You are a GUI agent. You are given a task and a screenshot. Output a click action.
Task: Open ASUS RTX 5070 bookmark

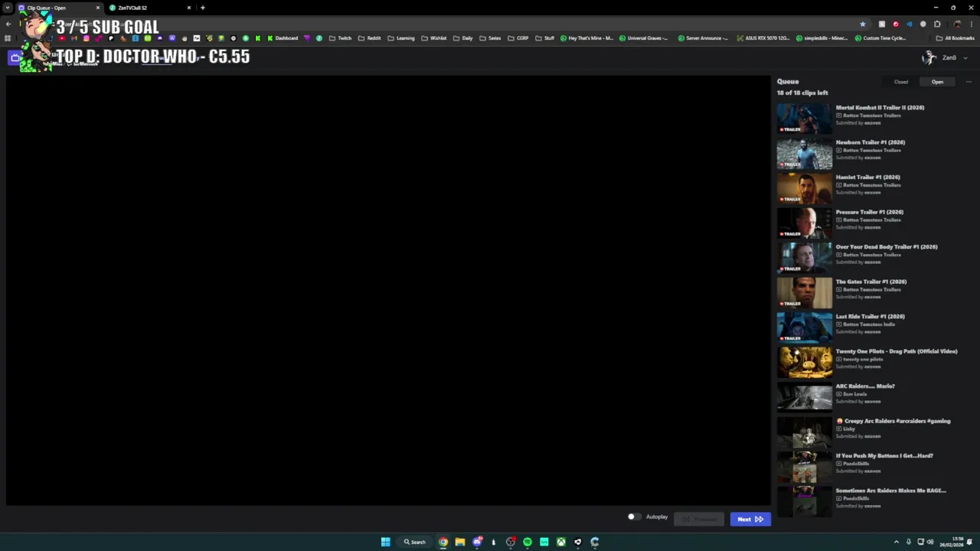(763, 38)
